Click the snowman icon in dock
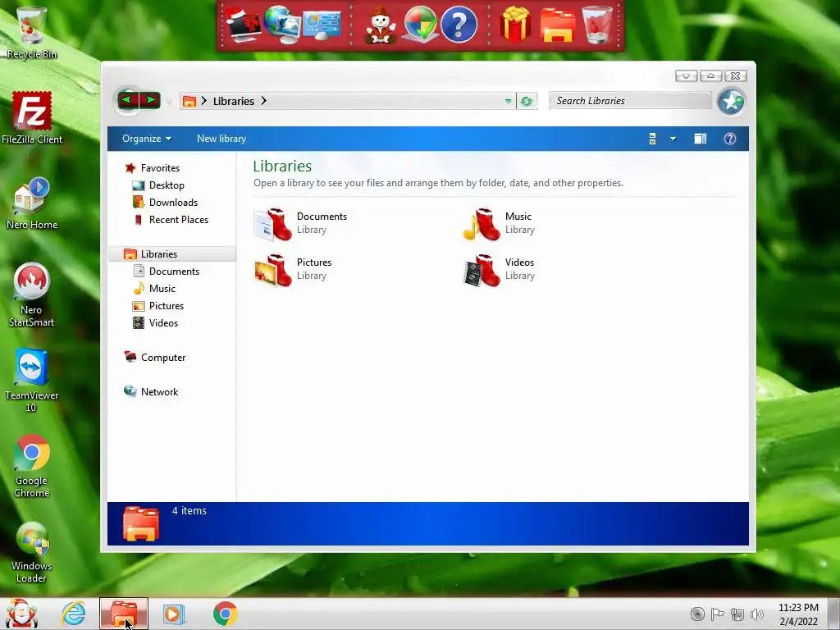The image size is (840, 630). 381,25
